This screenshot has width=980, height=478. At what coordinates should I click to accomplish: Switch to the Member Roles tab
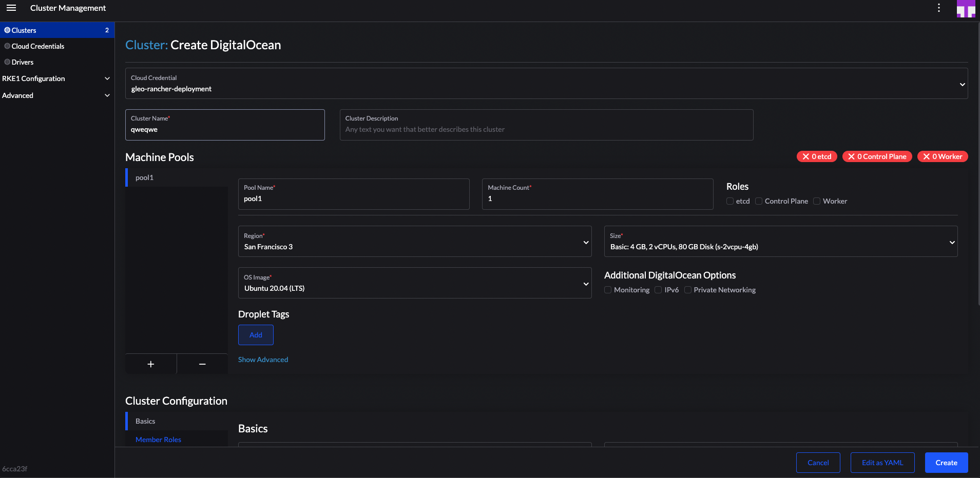[158, 439]
